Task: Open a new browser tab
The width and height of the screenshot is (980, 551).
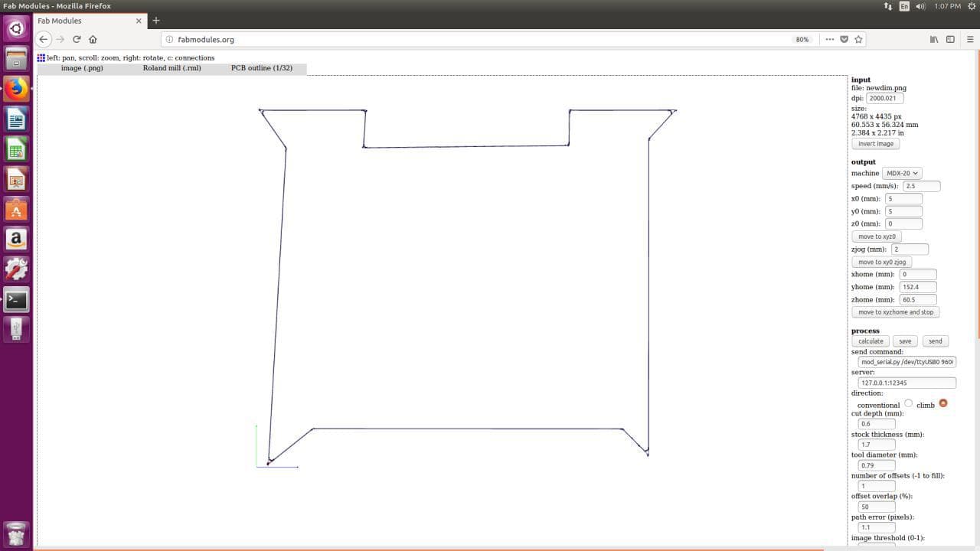Action: click(156, 21)
